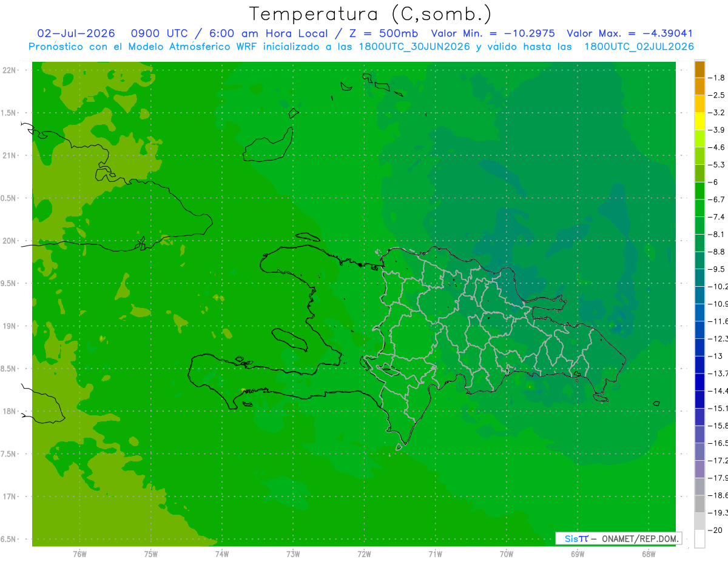Click the '-13' legend value
728x562 pixels.
point(715,356)
